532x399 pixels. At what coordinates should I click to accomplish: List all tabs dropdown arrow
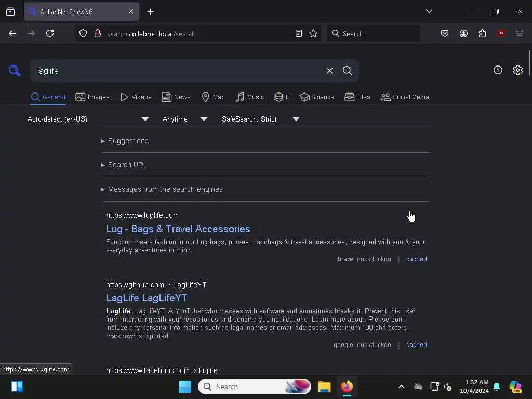pyautogui.click(x=429, y=11)
